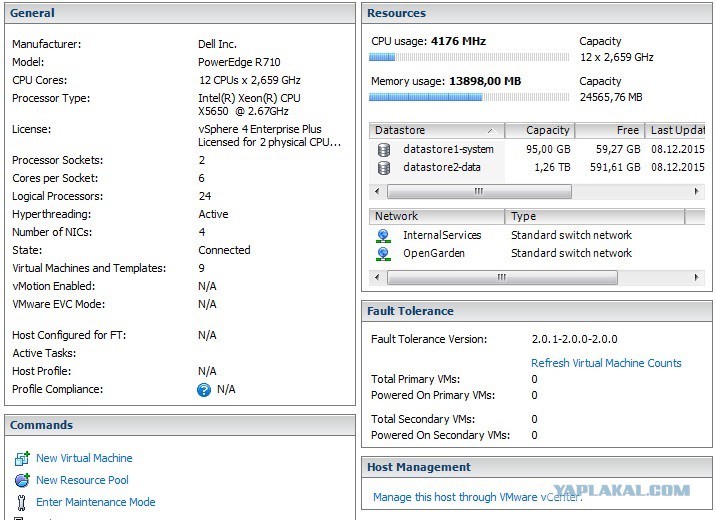Click the datastore horizontal scrollbar thumb
This screenshot has width=716, height=520.
pos(479,191)
